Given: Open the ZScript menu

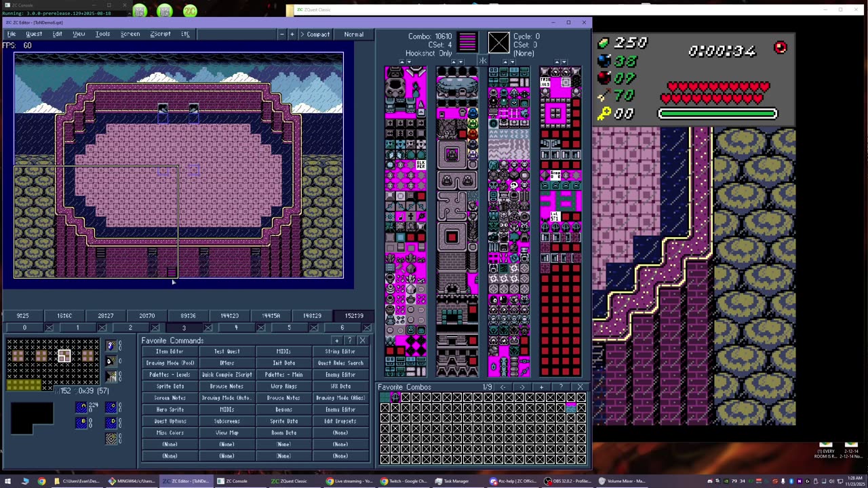Looking at the screenshot, I should tap(161, 34).
